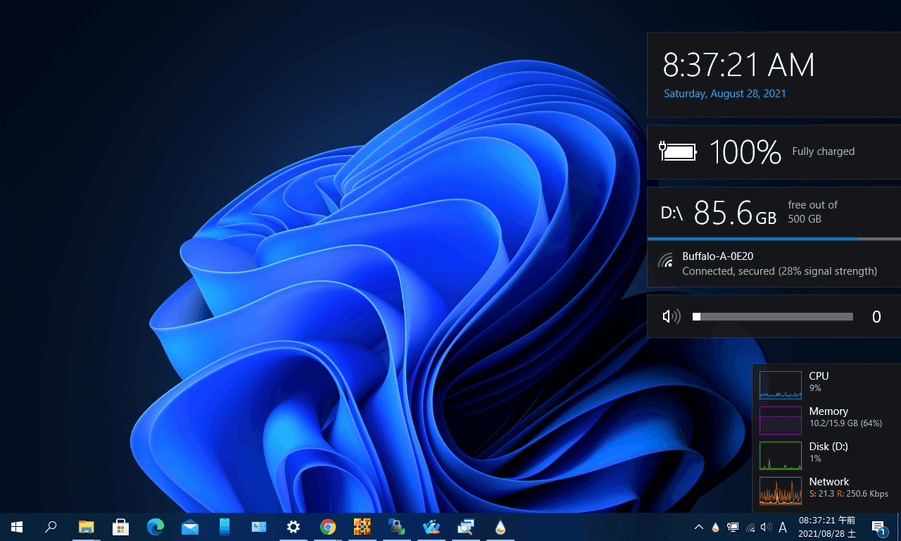Click the Network S: 21.3 R: 250.6 Kbps label

[848, 487]
